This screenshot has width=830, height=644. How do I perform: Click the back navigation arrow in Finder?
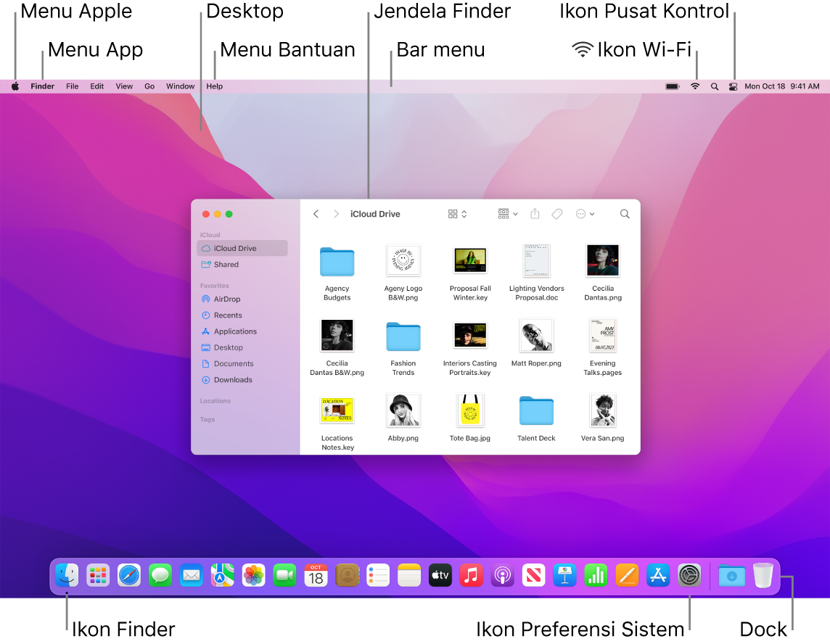tap(316, 214)
